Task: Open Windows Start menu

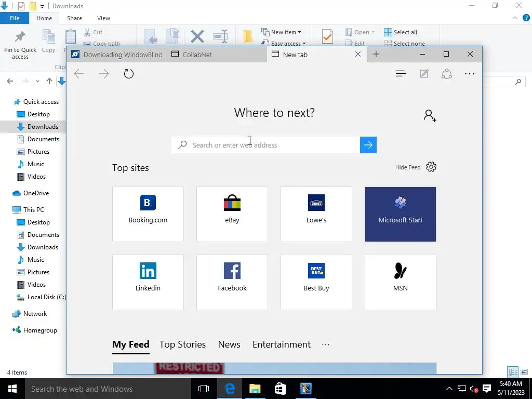Action: tap(12, 389)
